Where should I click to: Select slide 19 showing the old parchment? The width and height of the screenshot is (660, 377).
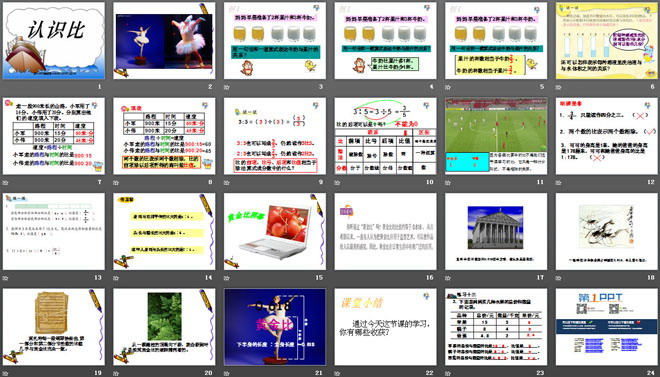54,327
